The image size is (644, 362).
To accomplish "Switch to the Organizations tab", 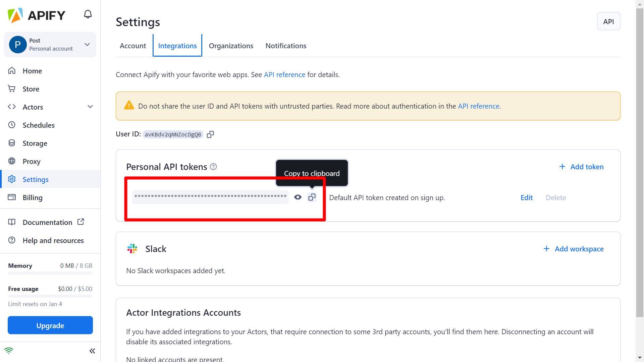I will tap(231, 46).
